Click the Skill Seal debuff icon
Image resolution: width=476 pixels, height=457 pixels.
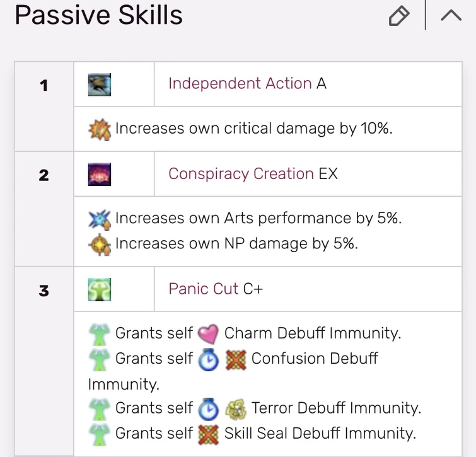[x=207, y=434]
